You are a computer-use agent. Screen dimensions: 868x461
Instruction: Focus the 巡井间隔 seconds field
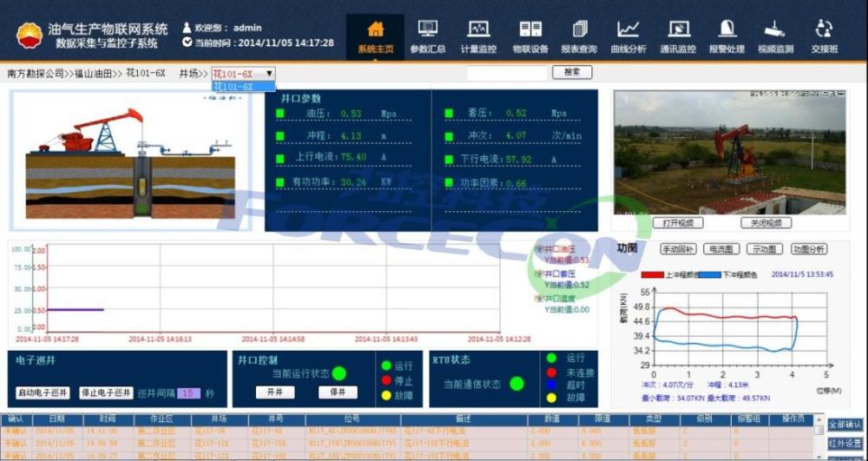[x=188, y=393]
